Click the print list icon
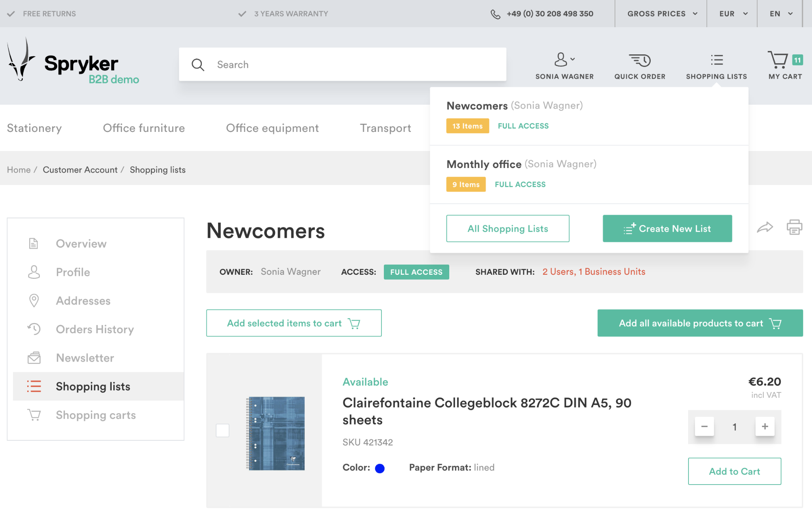The height and width of the screenshot is (513, 812). tap(794, 227)
